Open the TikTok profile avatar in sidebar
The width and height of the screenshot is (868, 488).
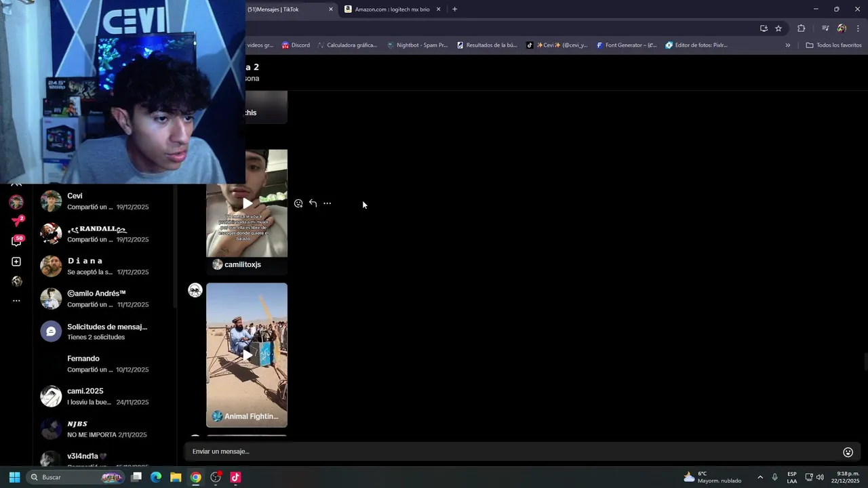pyautogui.click(x=16, y=202)
